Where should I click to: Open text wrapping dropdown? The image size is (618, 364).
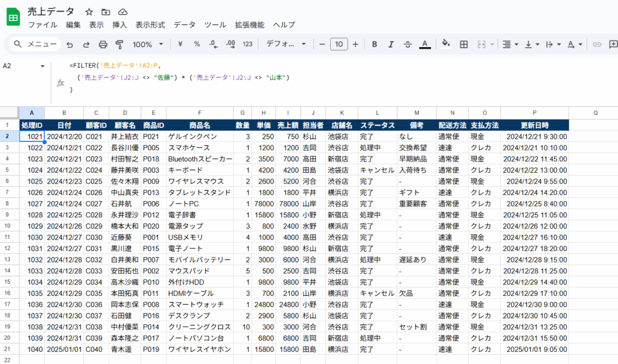(553, 45)
